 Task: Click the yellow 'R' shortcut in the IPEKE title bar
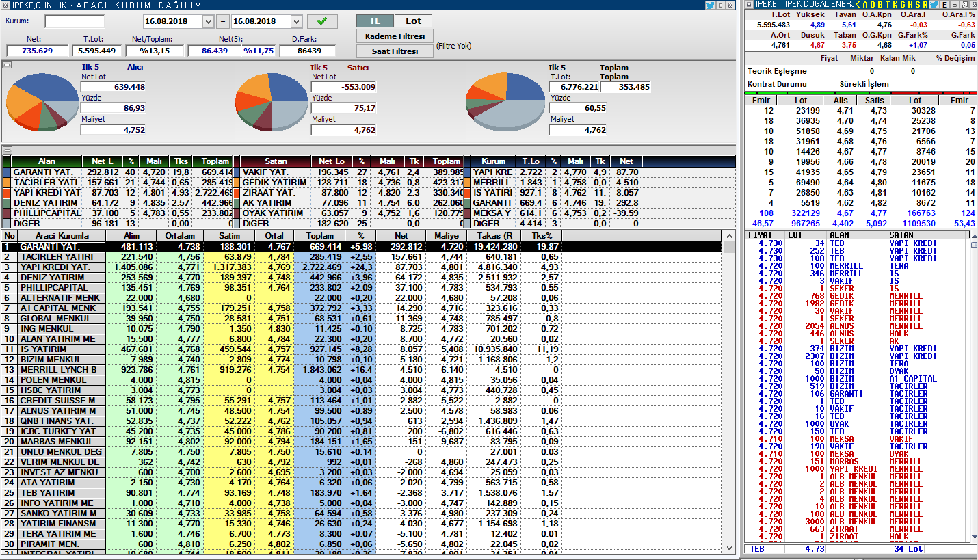[925, 5]
